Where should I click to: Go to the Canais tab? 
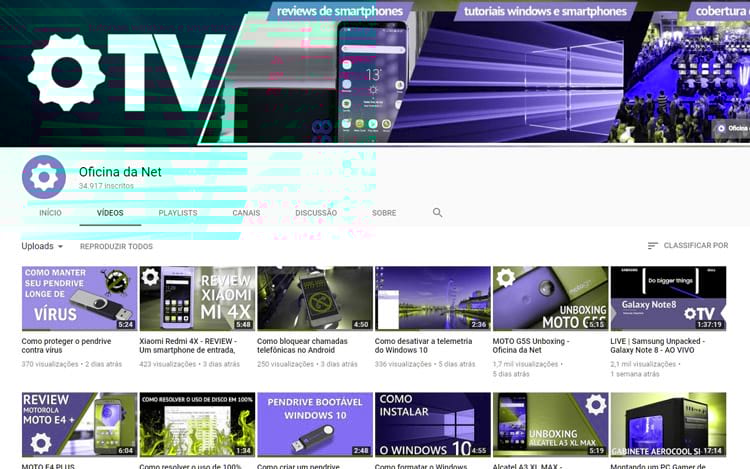[x=246, y=213]
